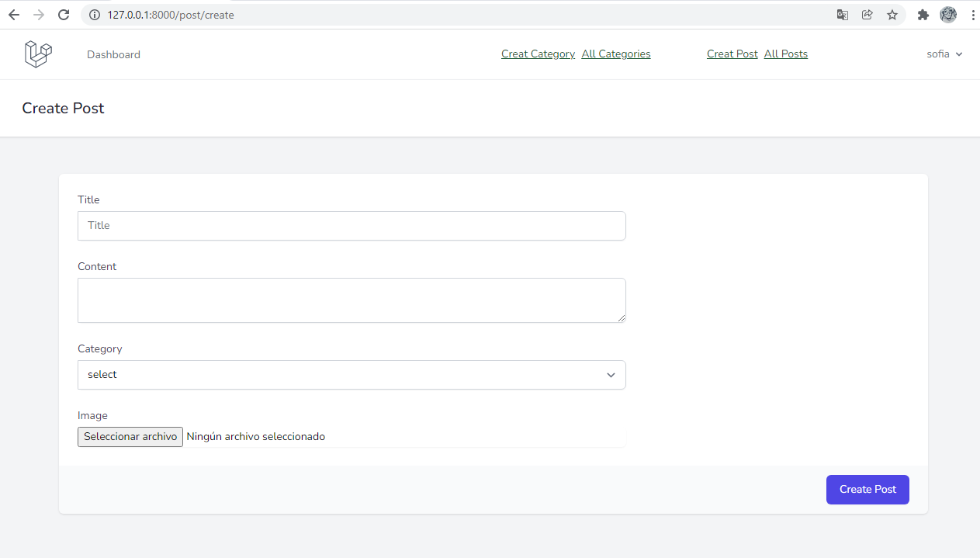The image size is (980, 558).
Task: Click the browser back arrow
Action: coord(14,15)
